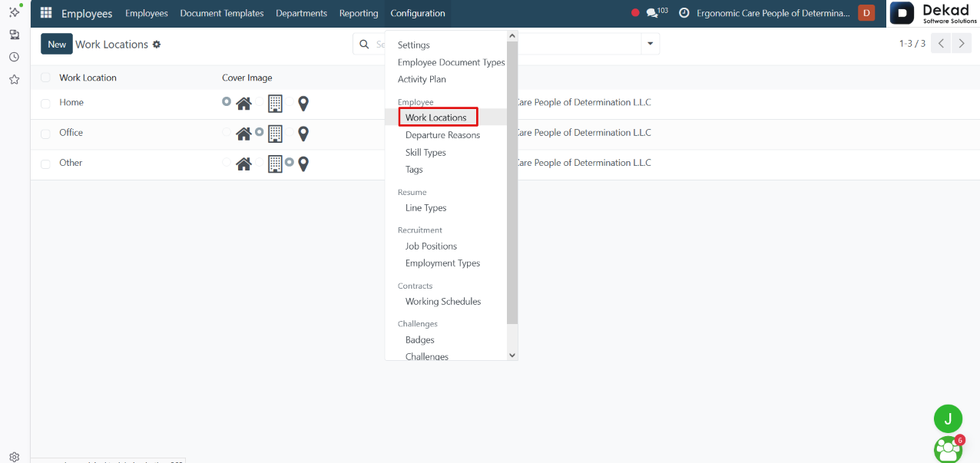Open the Document Templates menu

222,13
